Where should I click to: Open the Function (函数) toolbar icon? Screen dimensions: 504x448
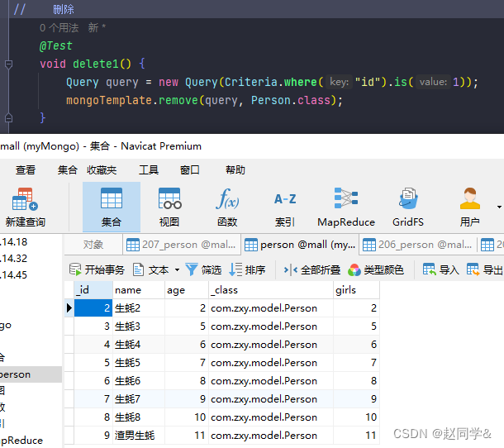click(x=227, y=207)
